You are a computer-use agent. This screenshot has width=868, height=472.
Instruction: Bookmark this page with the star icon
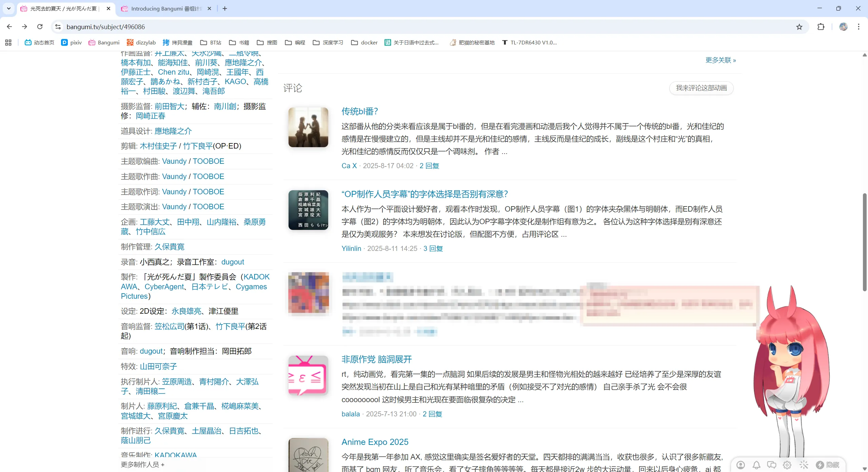coord(800,27)
